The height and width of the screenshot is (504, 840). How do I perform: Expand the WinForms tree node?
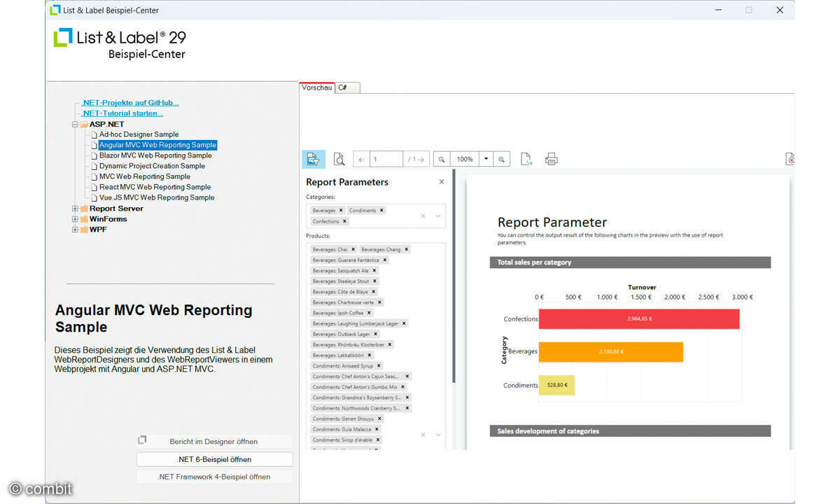pos(76,219)
